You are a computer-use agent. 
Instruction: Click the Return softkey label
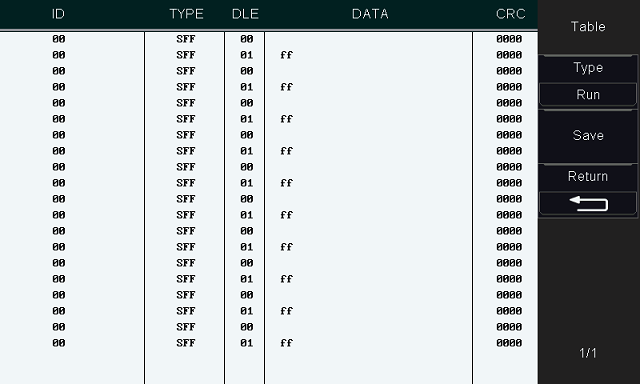coord(588,176)
